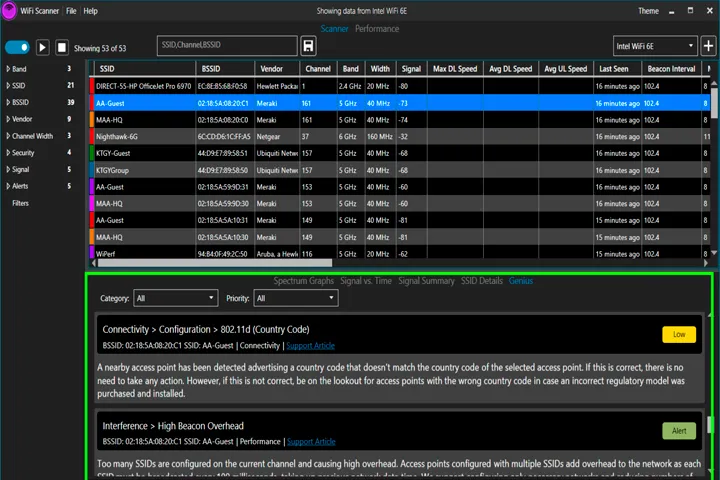Click the horizontal scrollbar right arrow
Image resolution: width=720 pixels, height=480 pixels.
(x=706, y=263)
